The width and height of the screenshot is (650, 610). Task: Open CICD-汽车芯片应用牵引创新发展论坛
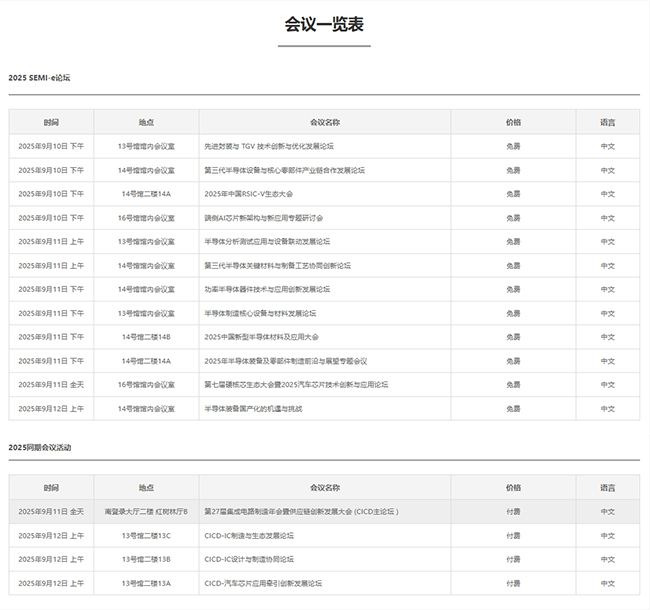click(x=263, y=583)
